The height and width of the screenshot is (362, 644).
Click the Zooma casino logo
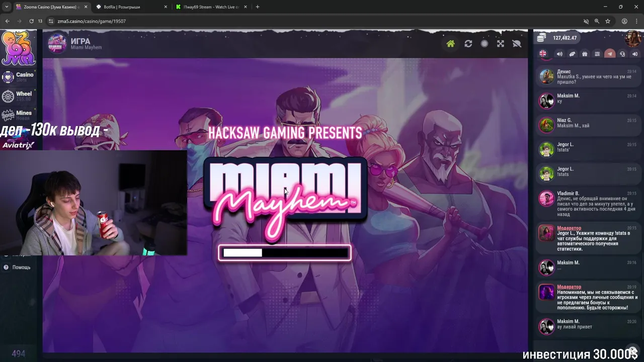coord(18,48)
